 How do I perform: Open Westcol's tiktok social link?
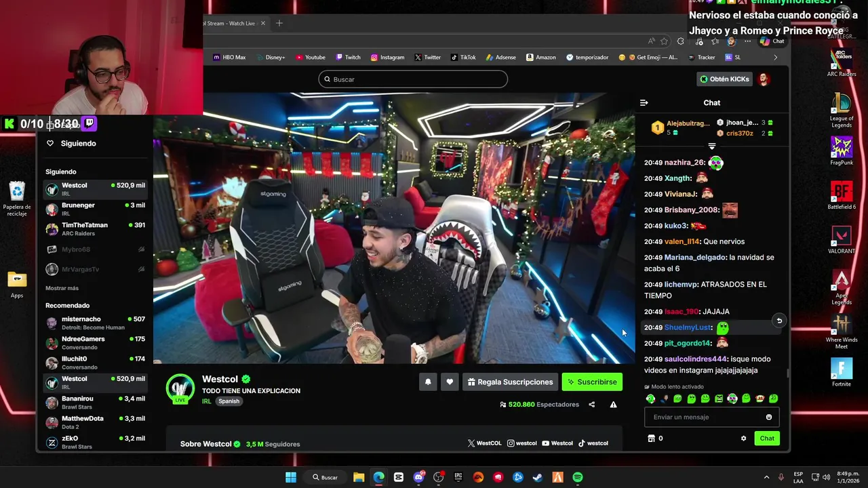(x=593, y=443)
